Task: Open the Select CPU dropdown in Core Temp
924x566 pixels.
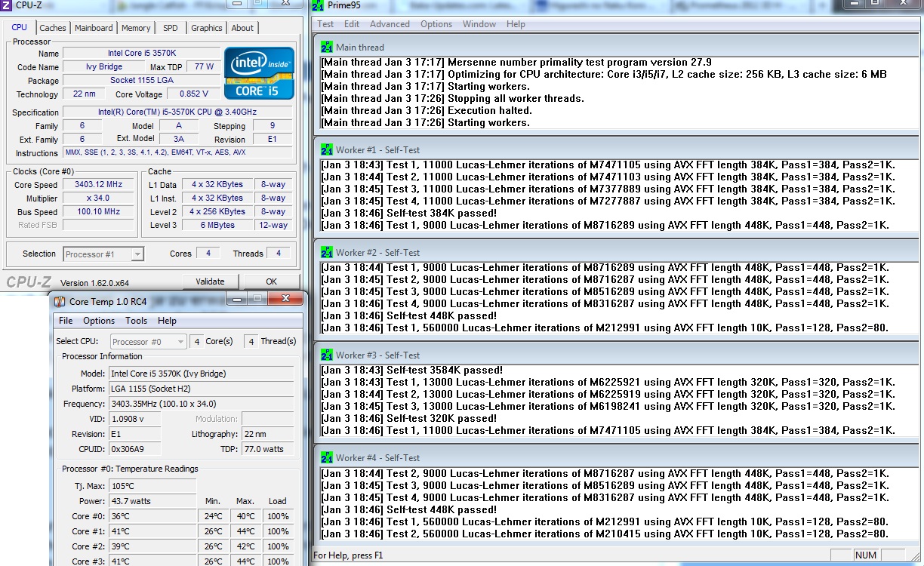Action: [x=148, y=342]
